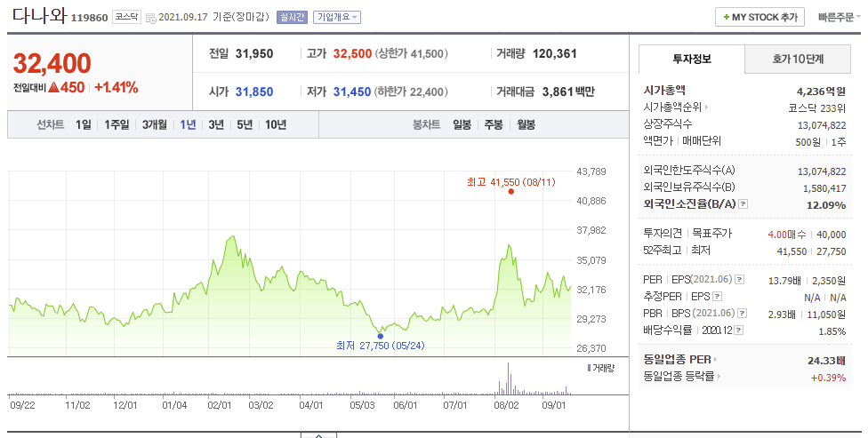The image size is (868, 438).
Task: Click the 상장주식수 value 13,074,822
Action: coord(822,125)
